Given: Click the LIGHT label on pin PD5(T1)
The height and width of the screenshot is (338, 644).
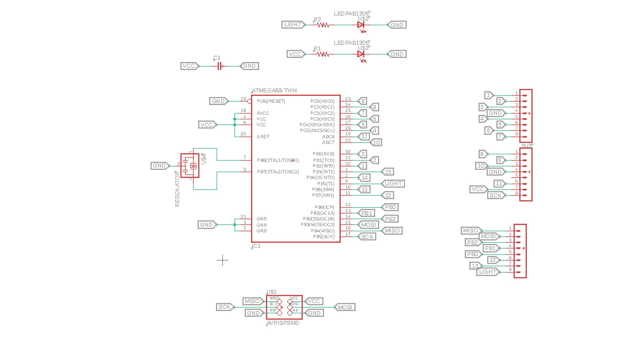Looking at the screenshot, I should tap(393, 184).
